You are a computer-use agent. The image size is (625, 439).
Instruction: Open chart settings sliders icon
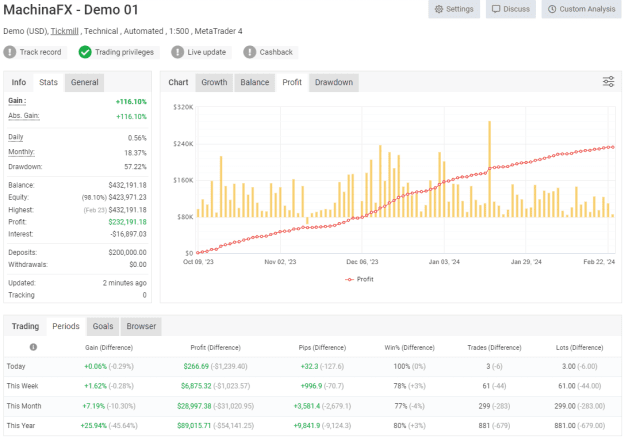coord(608,82)
